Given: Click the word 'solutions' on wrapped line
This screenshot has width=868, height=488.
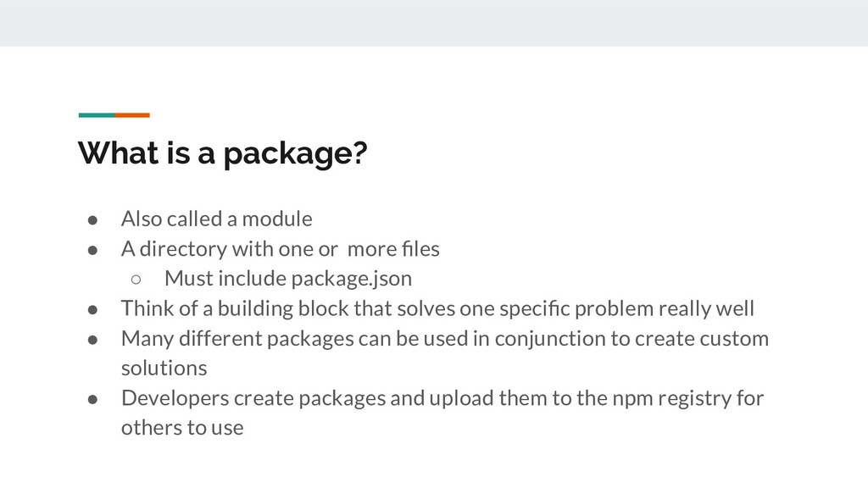Looking at the screenshot, I should pyautogui.click(x=164, y=369).
